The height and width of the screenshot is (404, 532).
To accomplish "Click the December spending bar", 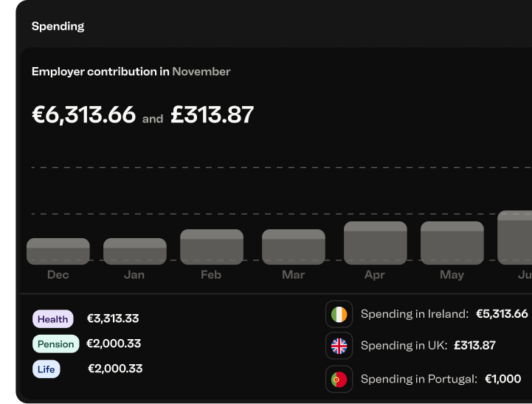I will (x=58, y=251).
